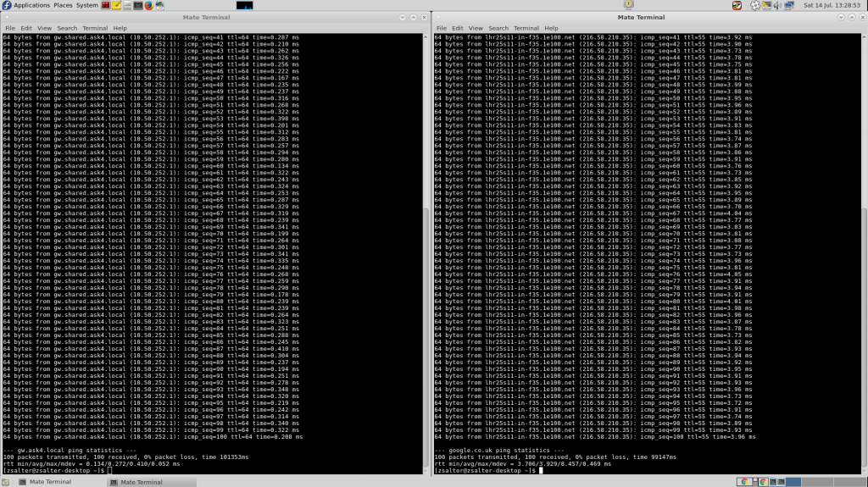Screen dimensions: 868x487
Task: Click the show desktop button in bottom panel
Action: pyautogui.click(x=6, y=482)
